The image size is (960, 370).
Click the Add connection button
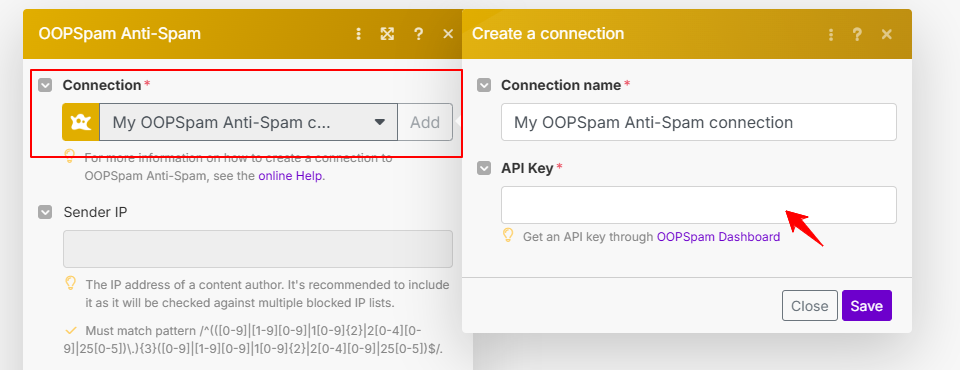[425, 123]
